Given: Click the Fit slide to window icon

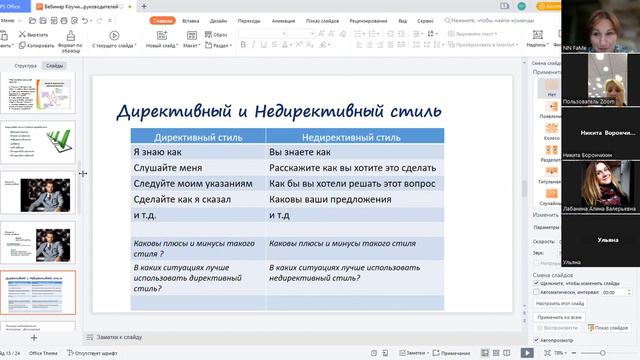Looking at the screenshot, I should tap(547, 353).
